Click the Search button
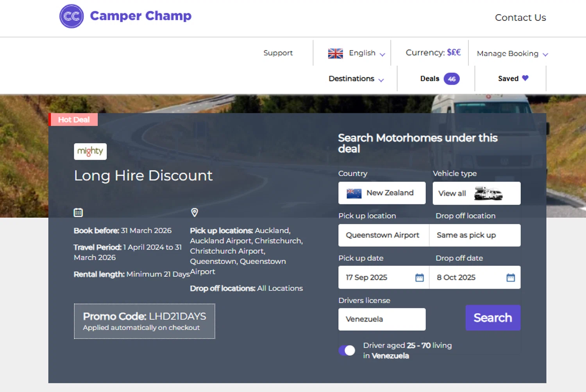 [493, 318]
